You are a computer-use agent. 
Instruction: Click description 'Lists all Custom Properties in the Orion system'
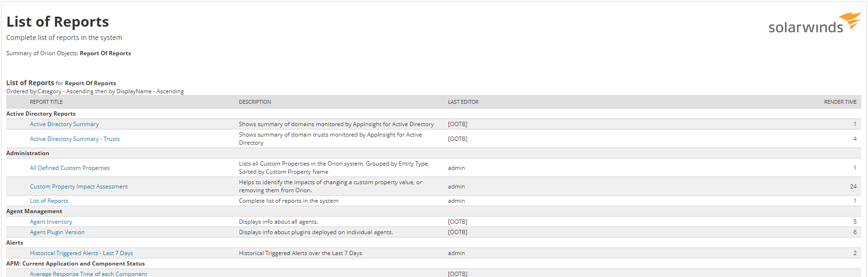click(x=334, y=168)
